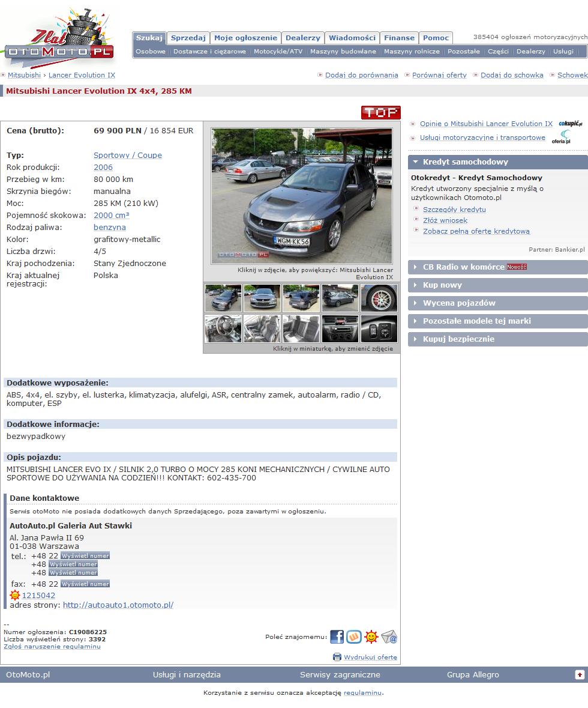Open the Wiadomości tab

pyautogui.click(x=352, y=38)
